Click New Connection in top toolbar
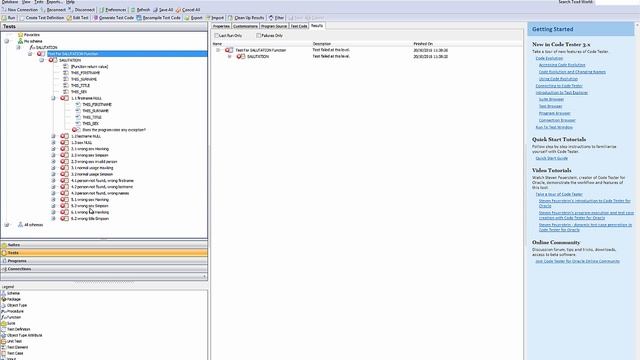 tap(20, 9)
